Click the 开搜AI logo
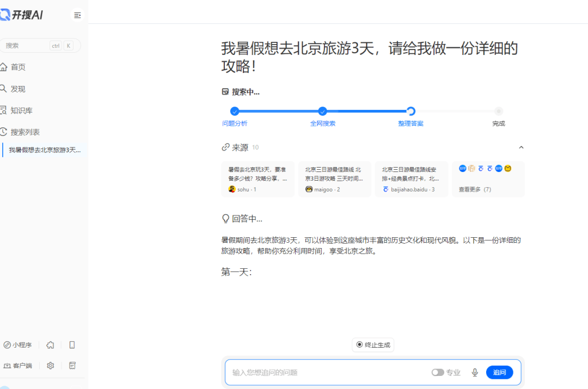 22,15
